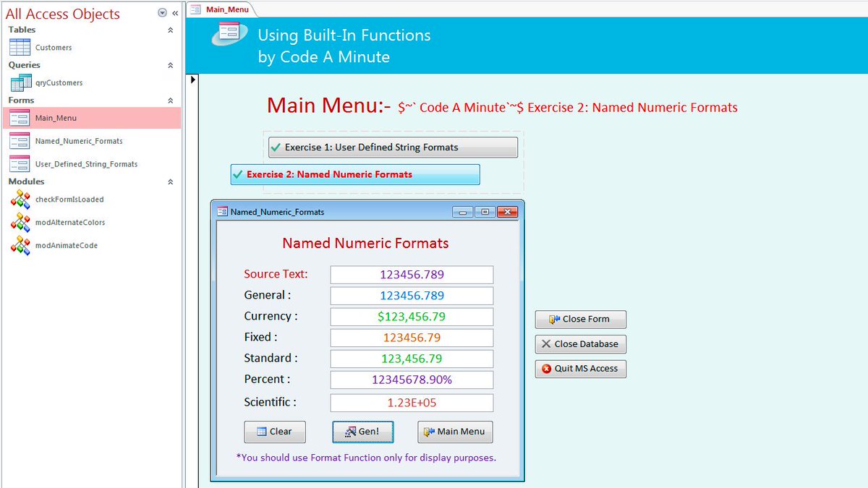Open the All Access Objects dropdown menu
The image size is (868, 488).
[x=162, y=13]
